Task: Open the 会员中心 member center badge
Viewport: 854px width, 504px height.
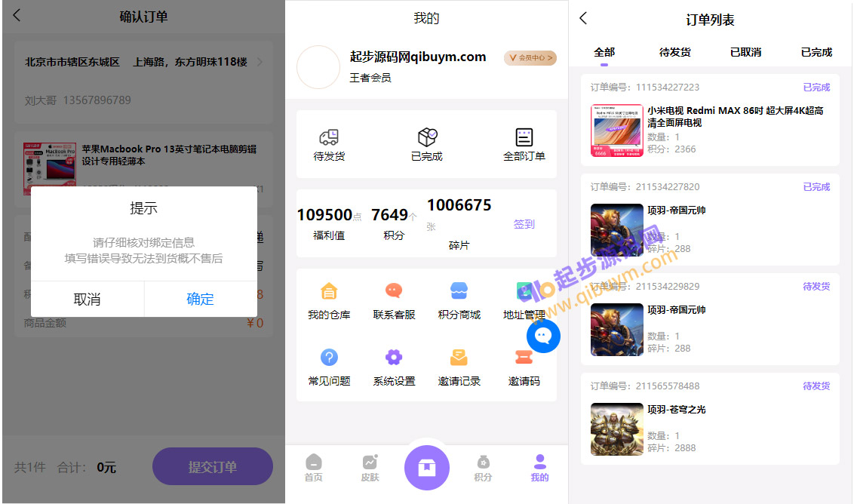Action: (530, 58)
